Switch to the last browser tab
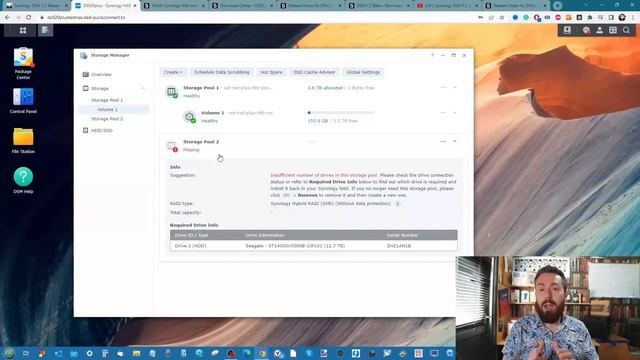 click(516, 6)
